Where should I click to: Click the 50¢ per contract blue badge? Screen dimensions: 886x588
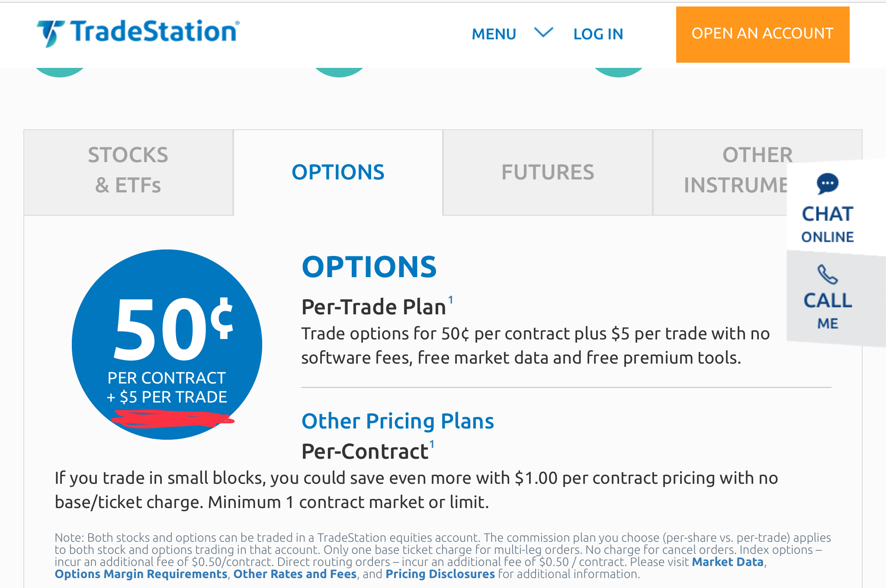(167, 345)
